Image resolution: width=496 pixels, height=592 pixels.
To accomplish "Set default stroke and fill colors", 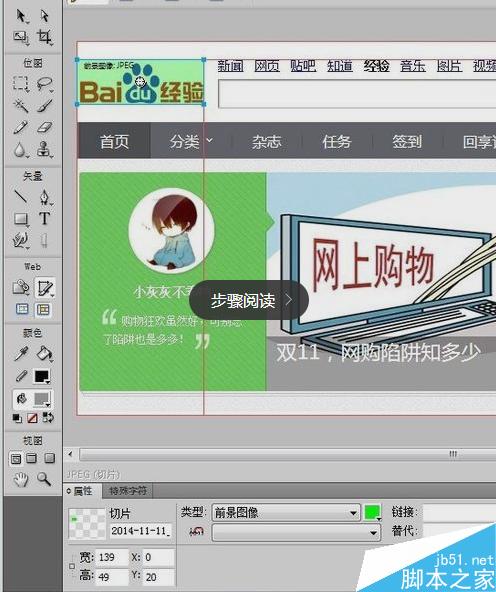I will tap(17, 418).
